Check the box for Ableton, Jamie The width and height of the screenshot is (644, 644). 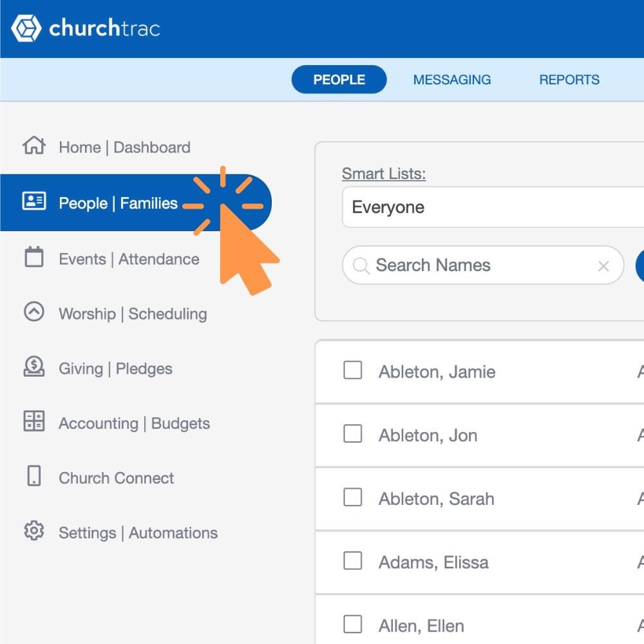pyautogui.click(x=353, y=370)
